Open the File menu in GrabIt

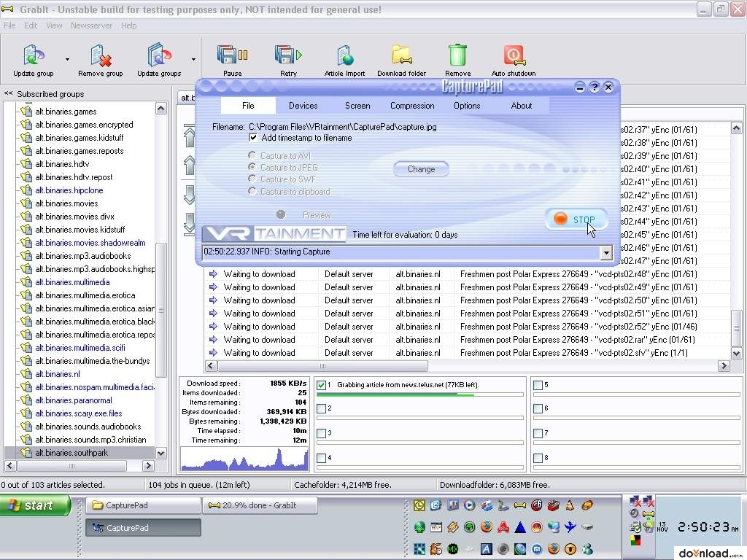pyautogui.click(x=9, y=26)
